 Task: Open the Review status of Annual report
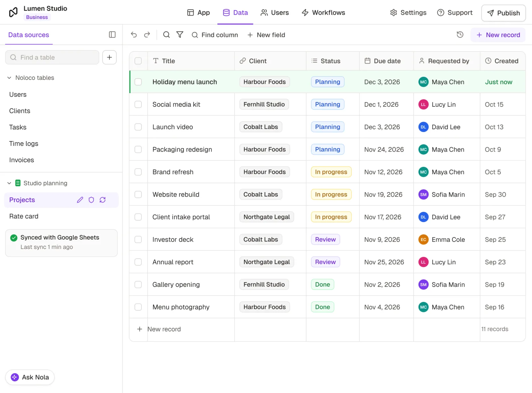point(326,262)
